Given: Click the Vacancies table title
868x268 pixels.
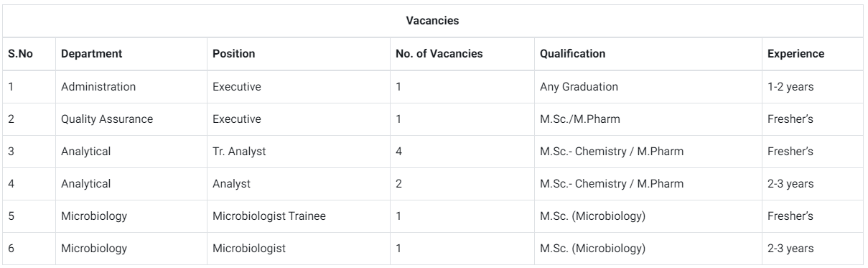Looking at the screenshot, I should coord(432,21).
